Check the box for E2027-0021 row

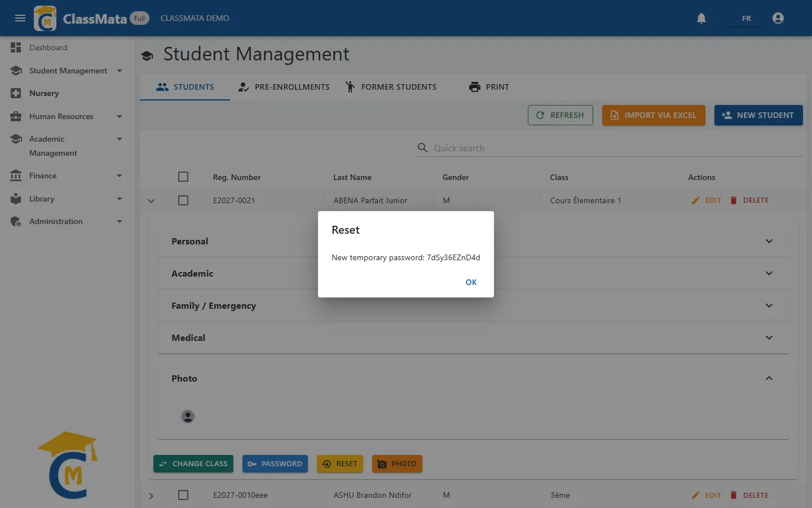[183, 200]
